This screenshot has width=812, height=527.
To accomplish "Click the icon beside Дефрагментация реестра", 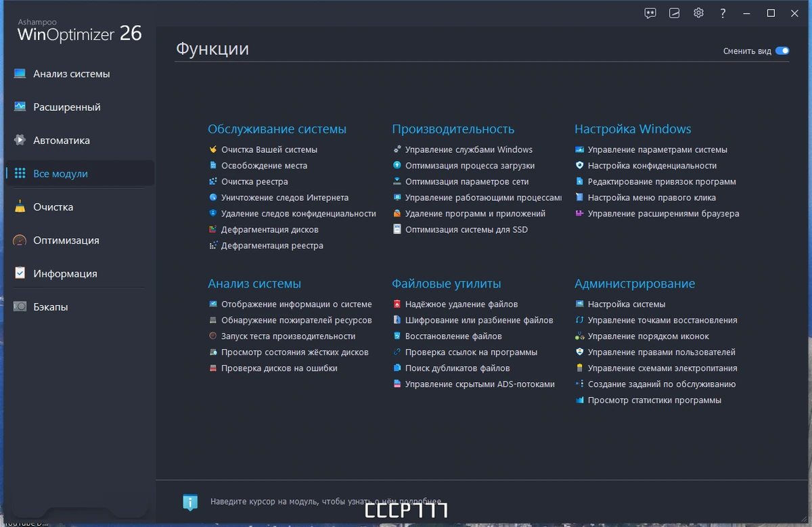I will pos(213,246).
